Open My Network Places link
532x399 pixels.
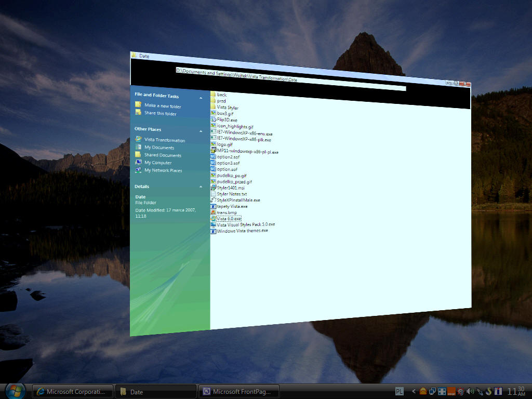pos(163,170)
